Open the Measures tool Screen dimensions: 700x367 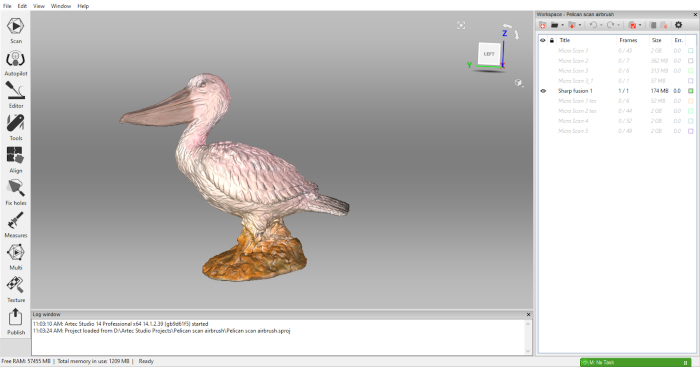coord(16,225)
